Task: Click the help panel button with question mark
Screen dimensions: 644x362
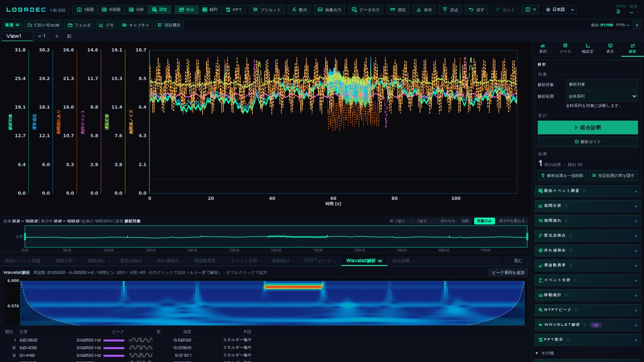Action: (x=531, y=10)
